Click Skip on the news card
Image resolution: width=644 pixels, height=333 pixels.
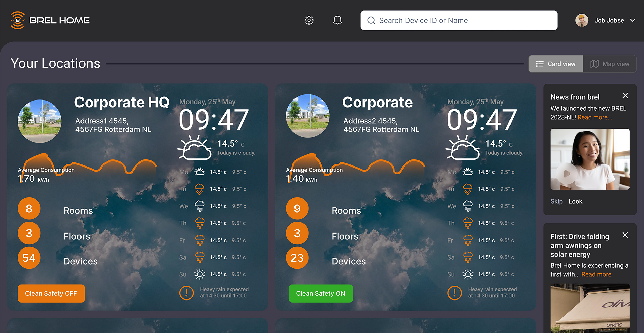coord(556,201)
